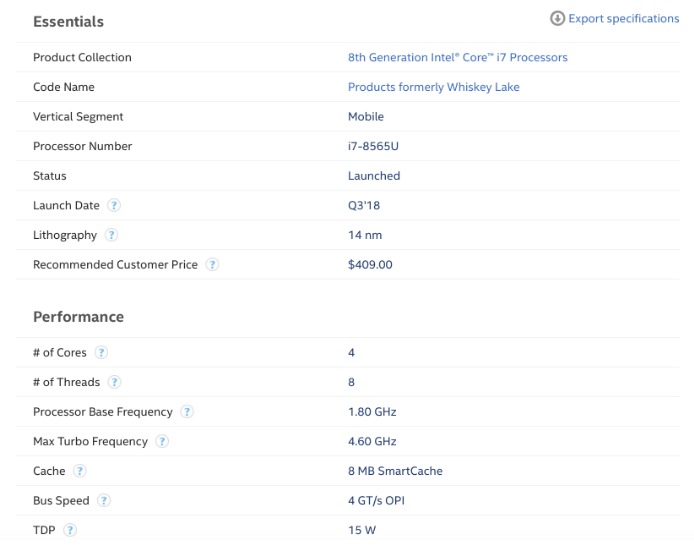Select the Launched status value
This screenshot has height=545, width=694.
(x=374, y=176)
